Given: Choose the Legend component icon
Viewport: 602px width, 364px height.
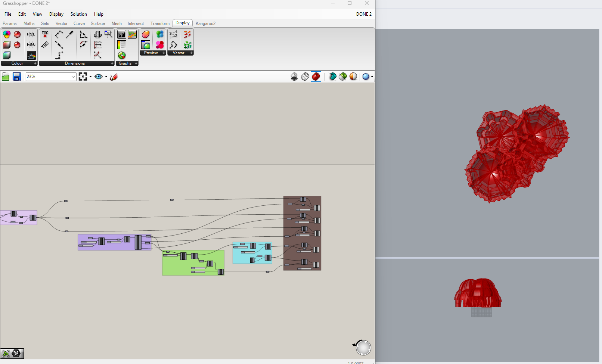Looking at the screenshot, I should coord(122,45).
